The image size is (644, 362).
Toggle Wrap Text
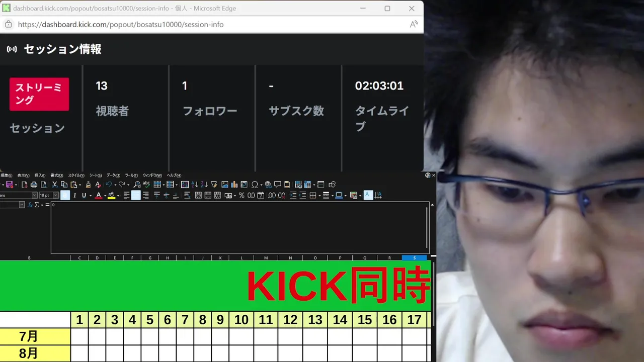(x=187, y=196)
